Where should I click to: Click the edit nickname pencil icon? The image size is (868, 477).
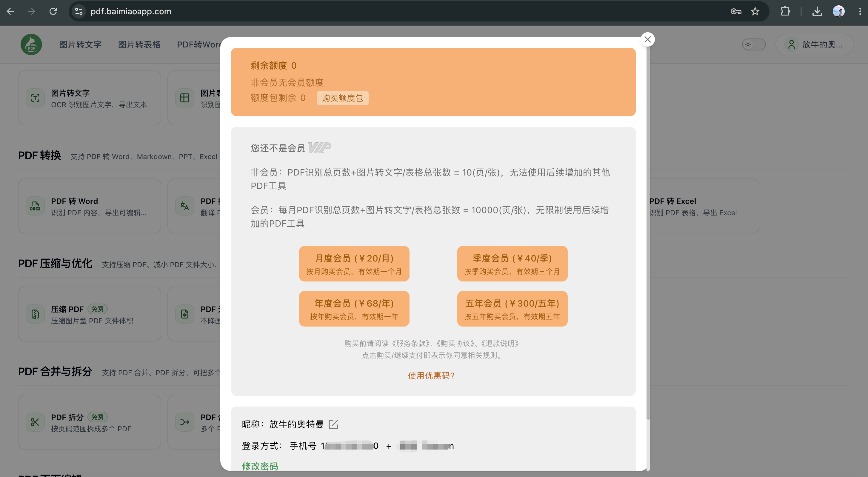[333, 424]
